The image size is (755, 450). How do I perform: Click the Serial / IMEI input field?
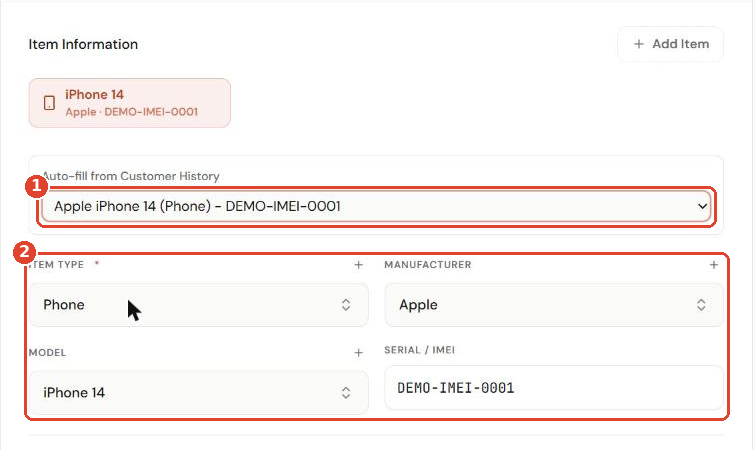[x=554, y=388]
